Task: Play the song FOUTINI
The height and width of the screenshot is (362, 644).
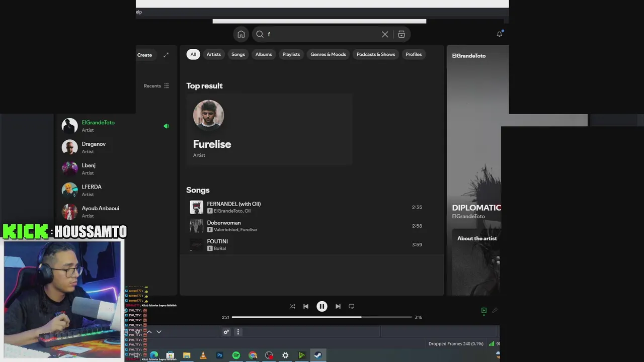Action: (307, 244)
